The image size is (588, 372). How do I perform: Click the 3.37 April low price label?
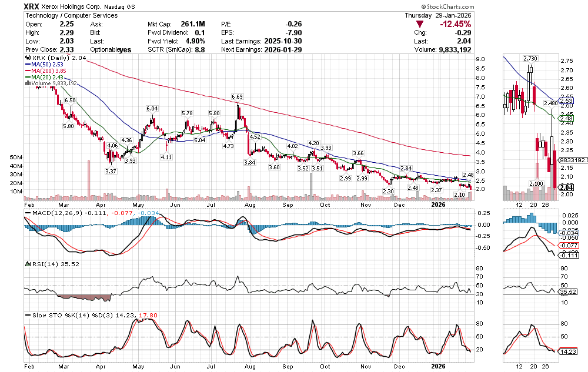(x=109, y=171)
